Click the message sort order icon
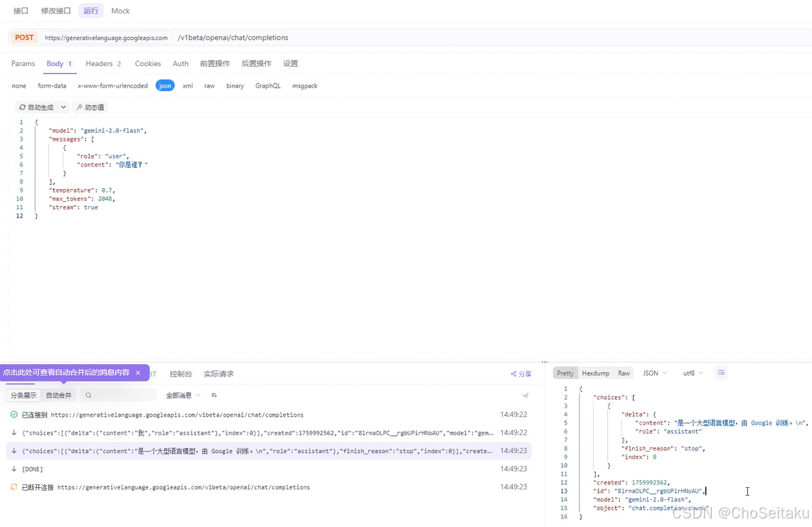This screenshot has height=527, width=812. [x=214, y=395]
